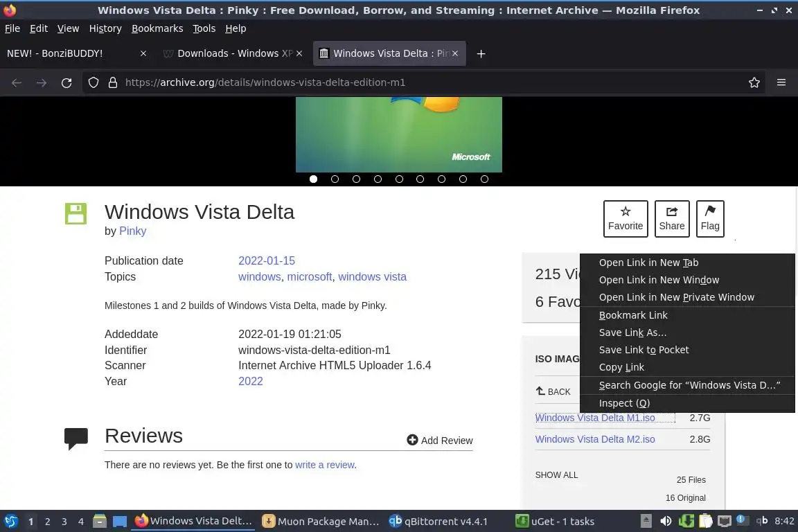This screenshot has width=798, height=532.
Task: Click the Flag button
Action: point(710,219)
